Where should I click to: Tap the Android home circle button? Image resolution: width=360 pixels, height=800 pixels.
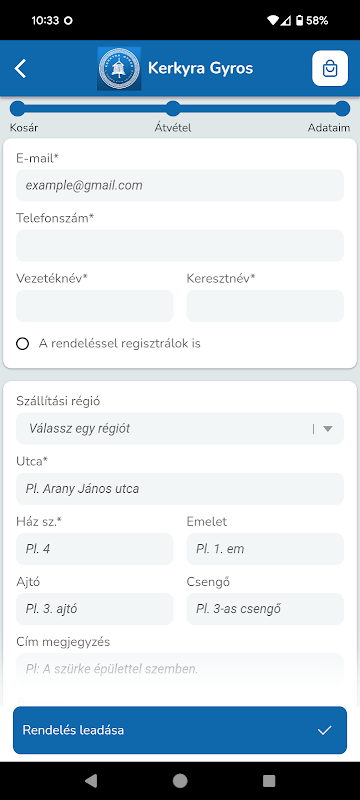tap(180, 780)
